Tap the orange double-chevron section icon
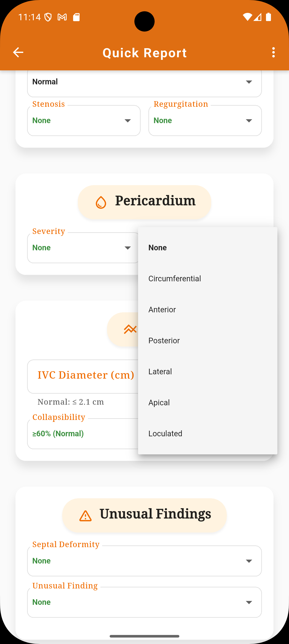Screen dimensions: 289x644 click(130, 330)
